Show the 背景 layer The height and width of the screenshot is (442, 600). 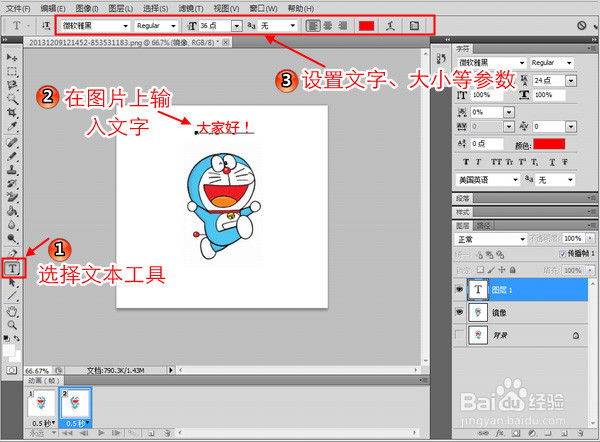(459, 335)
